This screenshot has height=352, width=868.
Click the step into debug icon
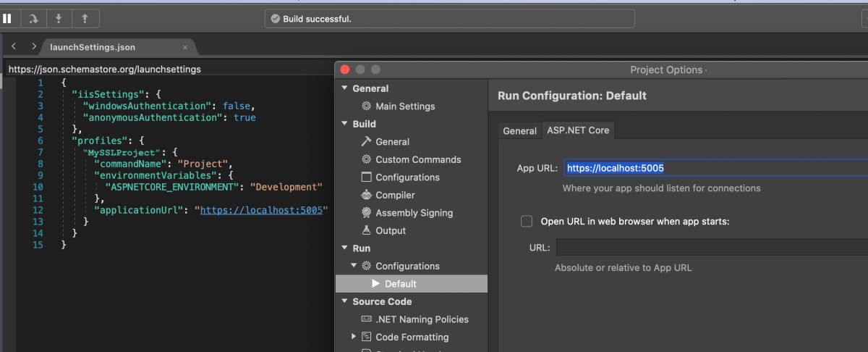(59, 18)
